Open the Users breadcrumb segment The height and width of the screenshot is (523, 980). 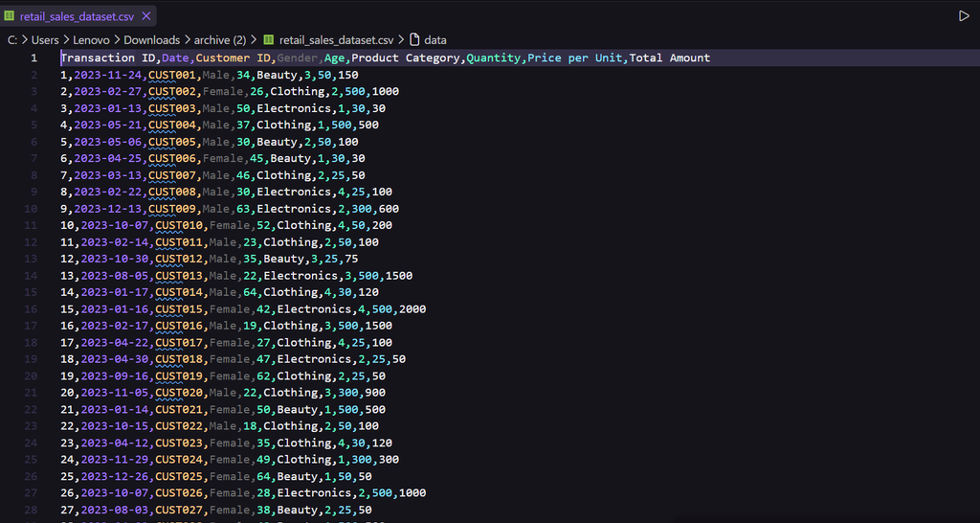point(45,40)
